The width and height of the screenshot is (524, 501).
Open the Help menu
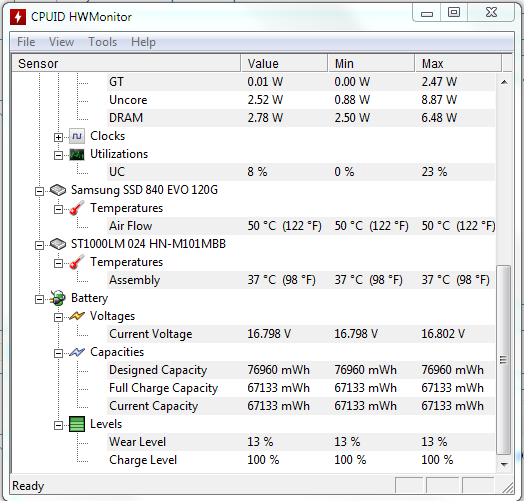pyautogui.click(x=143, y=42)
